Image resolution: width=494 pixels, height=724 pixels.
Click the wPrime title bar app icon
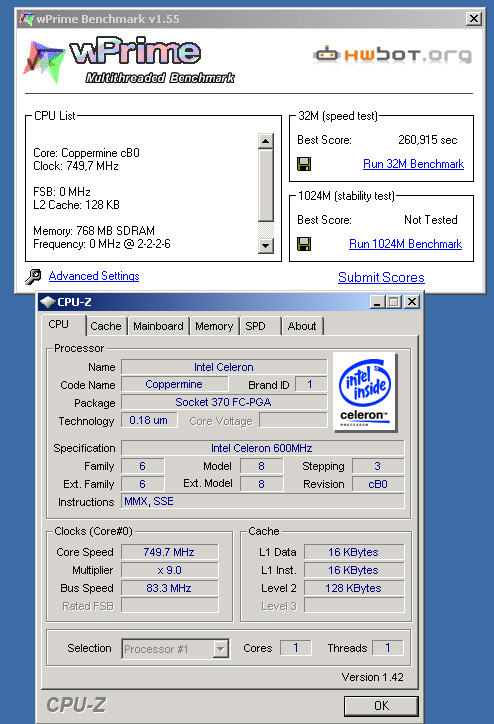[26, 19]
